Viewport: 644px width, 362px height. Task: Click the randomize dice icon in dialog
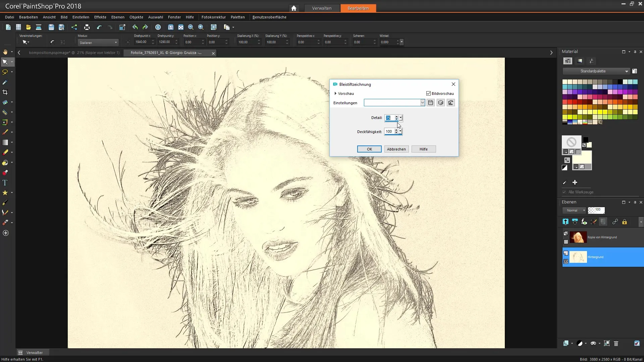coord(441,103)
